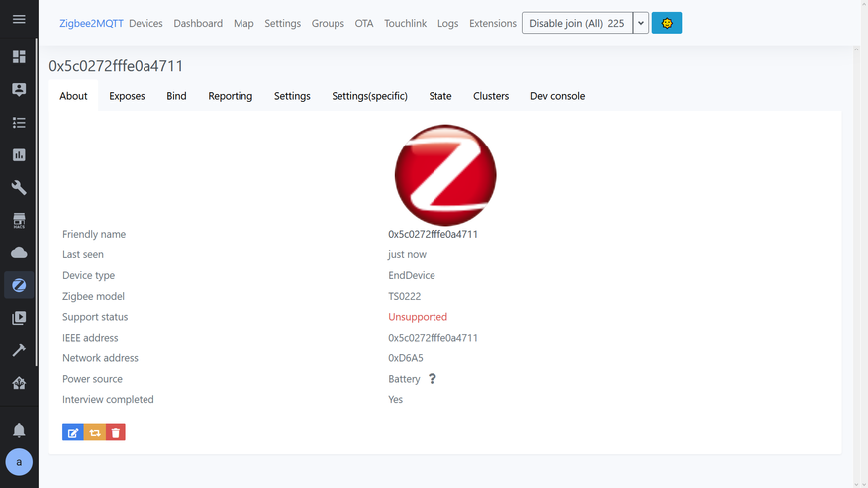Screen dimensions: 868x488
Task: Open the bar chart history sidebar icon
Action: pyautogui.click(x=19, y=155)
